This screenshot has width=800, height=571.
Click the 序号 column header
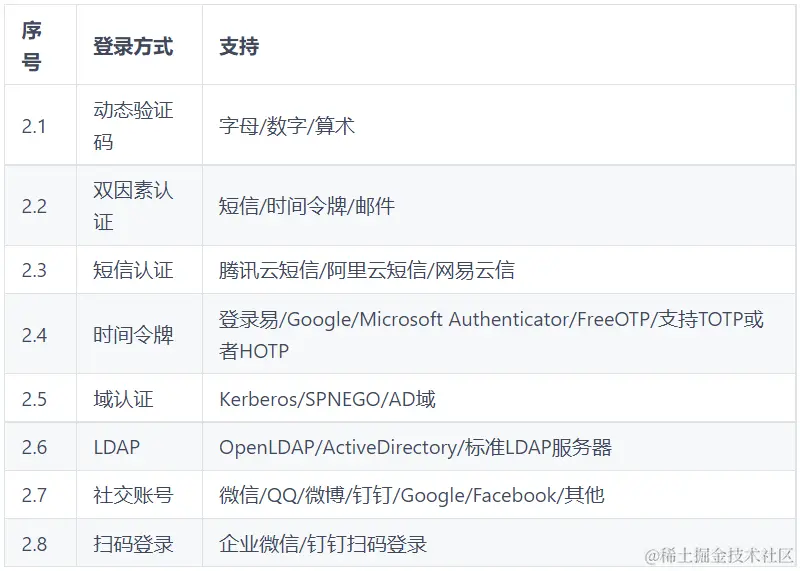(x=40, y=45)
